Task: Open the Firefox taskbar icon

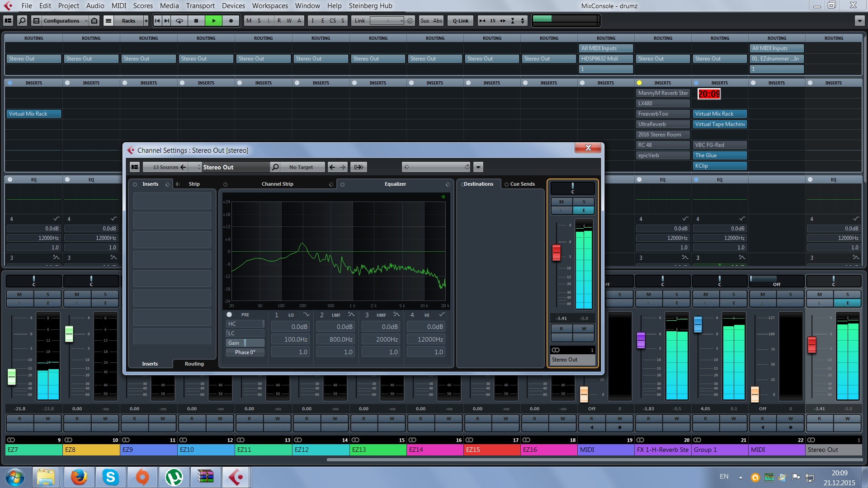Action: click(78, 477)
